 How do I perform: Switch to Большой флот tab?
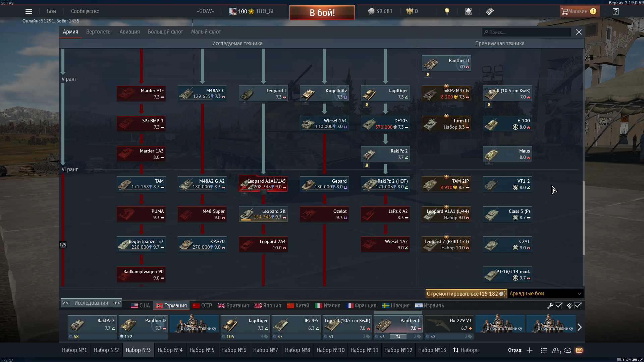tap(165, 32)
